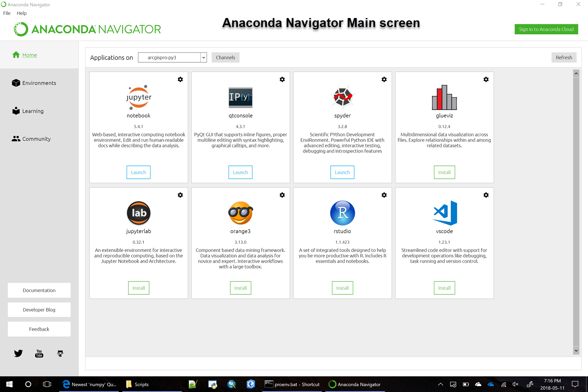Click the orange3 sunglasses logo
Image resolution: width=588 pixels, height=392 pixels.
tap(241, 213)
